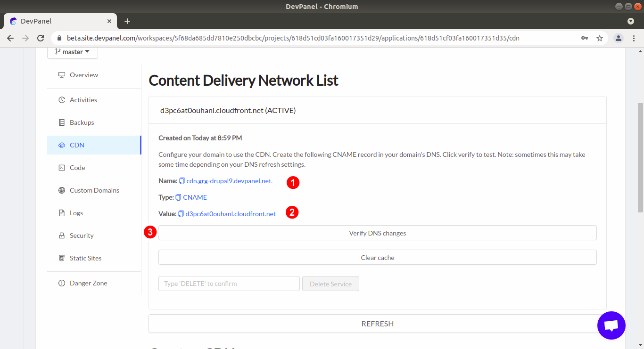This screenshot has width=644, height=349.
Task: Open Security via the lock icon
Action: point(61,235)
